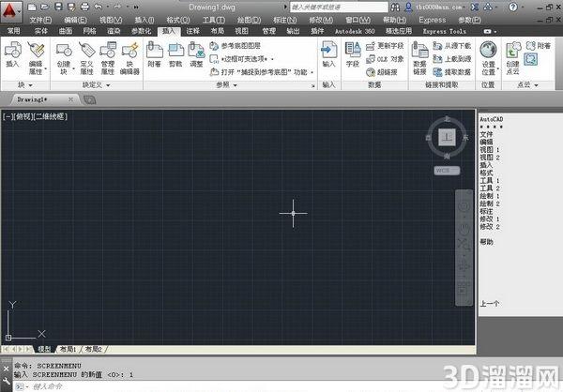Switch to the 常用 ribbon tab
This screenshot has width=563, height=392.
[14, 31]
